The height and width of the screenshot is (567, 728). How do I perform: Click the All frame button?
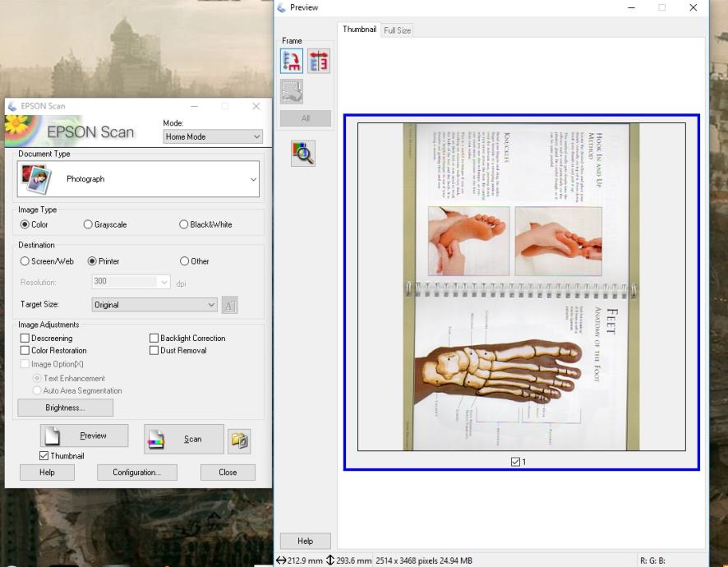pos(305,118)
